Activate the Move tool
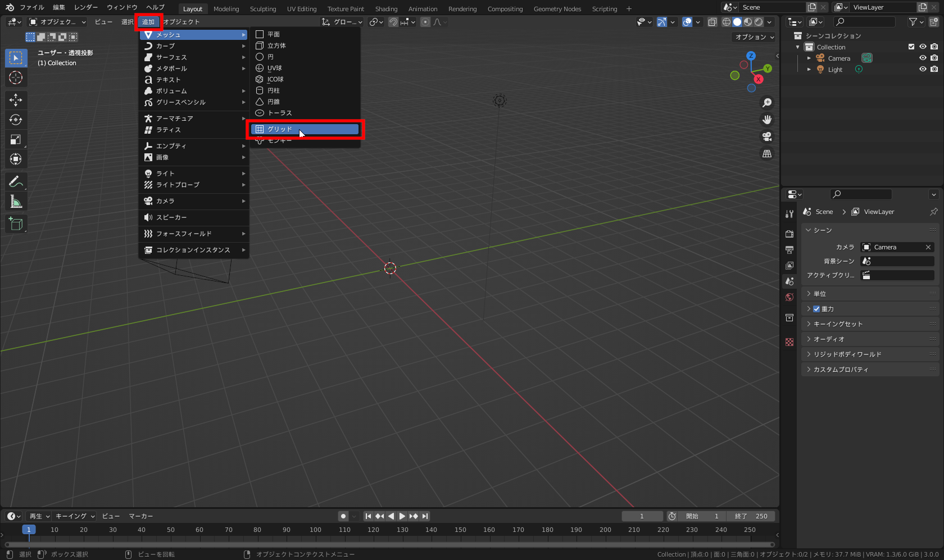This screenshot has height=560, width=944. point(16,100)
